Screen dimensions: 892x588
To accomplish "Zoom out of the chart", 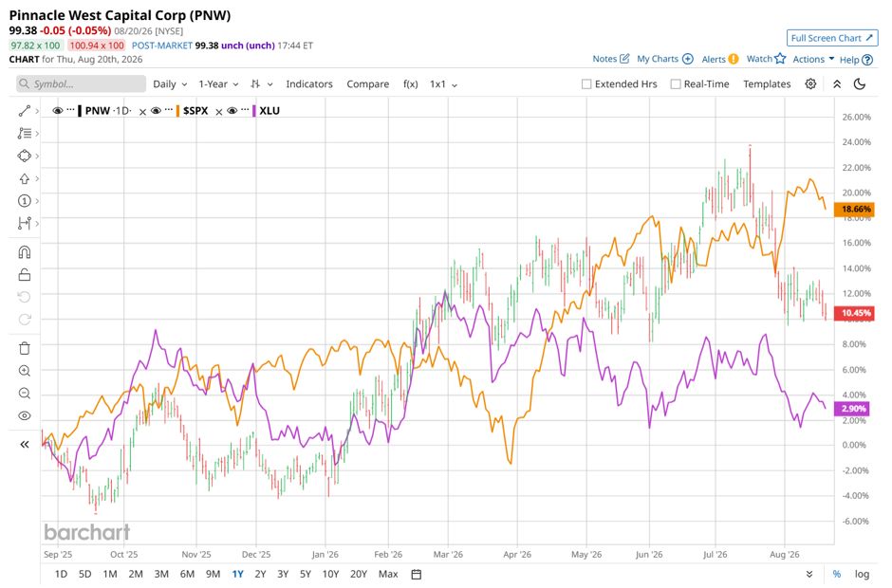I will pos(25,393).
